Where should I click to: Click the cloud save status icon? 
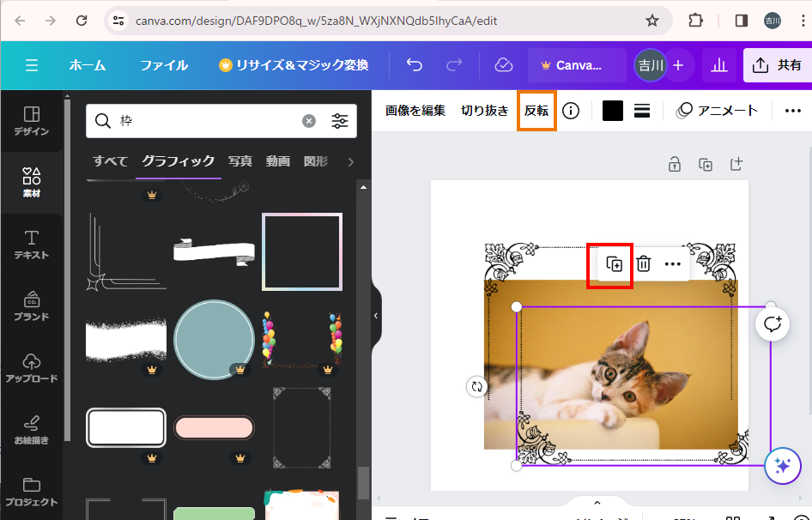pos(504,65)
